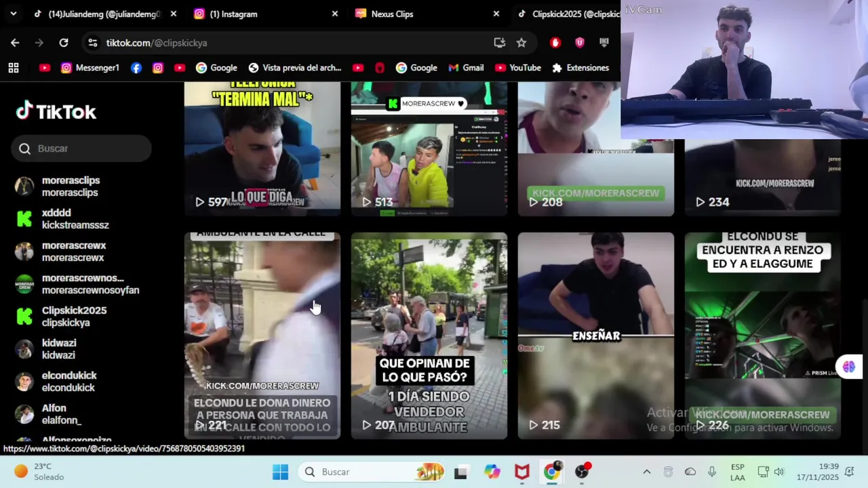
Task: Click the microphone icon in system tray
Action: point(711,472)
